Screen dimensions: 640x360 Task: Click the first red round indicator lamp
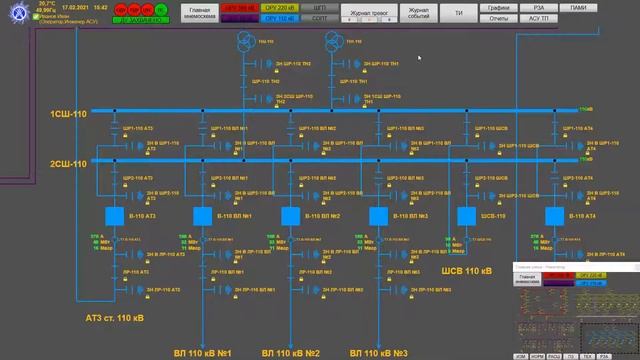pyautogui.click(x=121, y=9)
